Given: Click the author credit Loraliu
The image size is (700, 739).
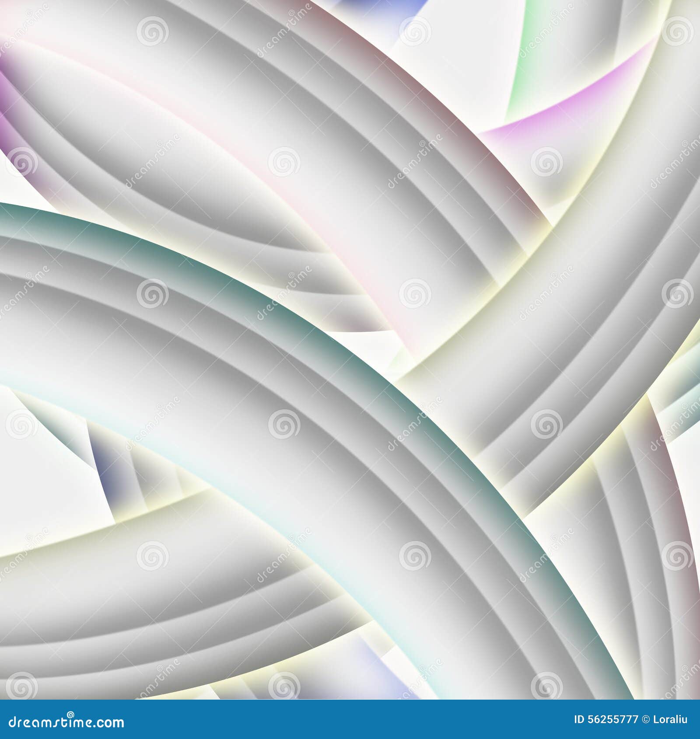Looking at the screenshot, I should [669, 719].
